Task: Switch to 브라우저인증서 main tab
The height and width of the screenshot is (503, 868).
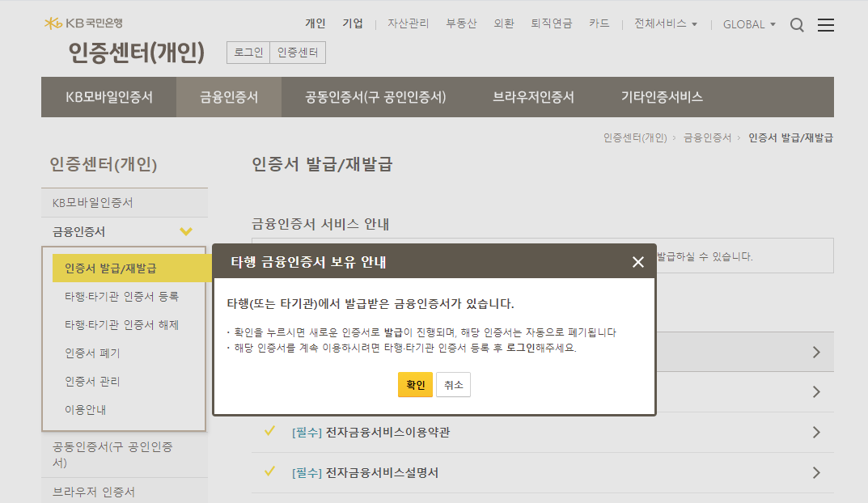Action: [x=533, y=97]
